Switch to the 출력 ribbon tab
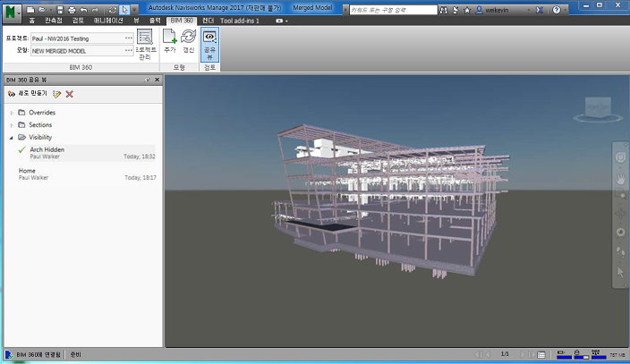Viewport: 630px width, 364px height. (x=155, y=21)
